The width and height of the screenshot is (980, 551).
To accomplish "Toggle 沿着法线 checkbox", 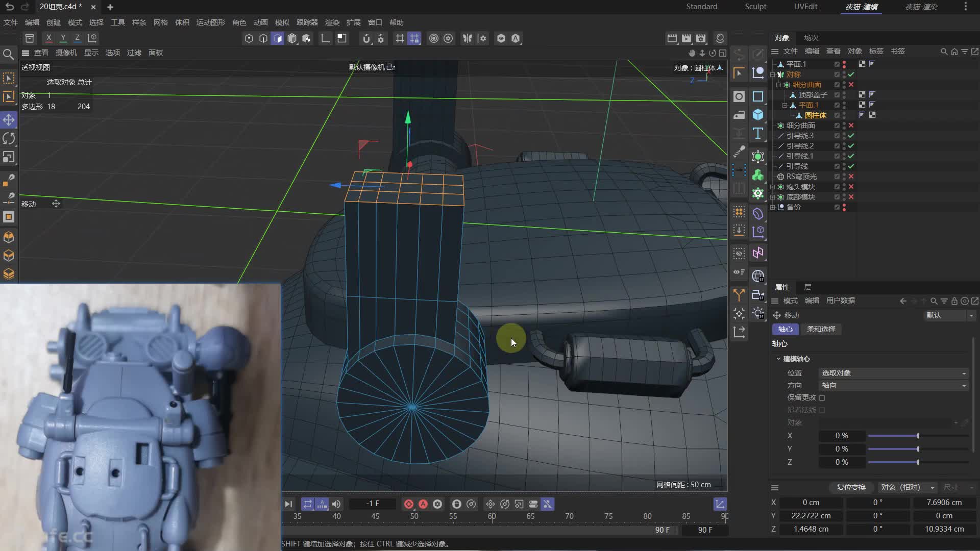I will tap(822, 410).
